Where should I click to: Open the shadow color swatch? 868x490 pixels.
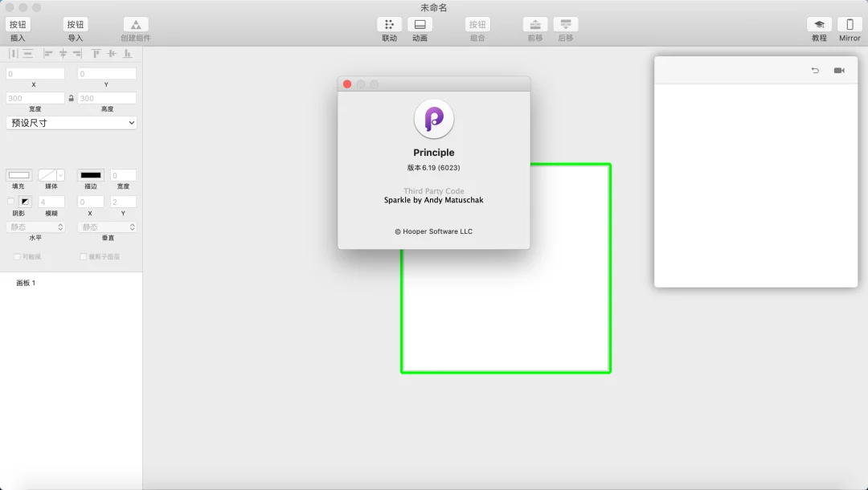pyautogui.click(x=25, y=202)
